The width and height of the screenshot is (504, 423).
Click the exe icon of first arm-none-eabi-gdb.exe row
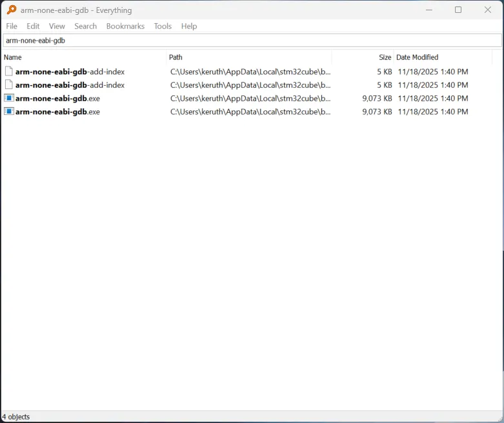(8, 98)
